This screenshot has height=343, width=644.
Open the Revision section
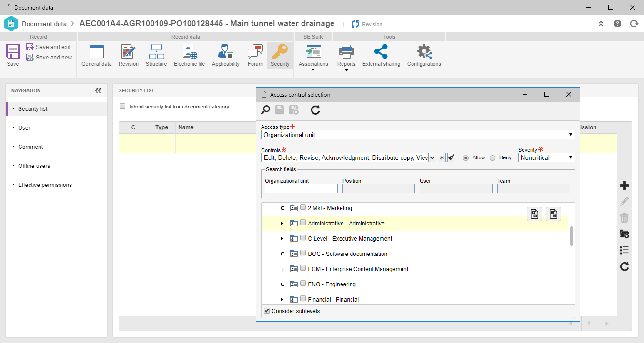point(129,55)
